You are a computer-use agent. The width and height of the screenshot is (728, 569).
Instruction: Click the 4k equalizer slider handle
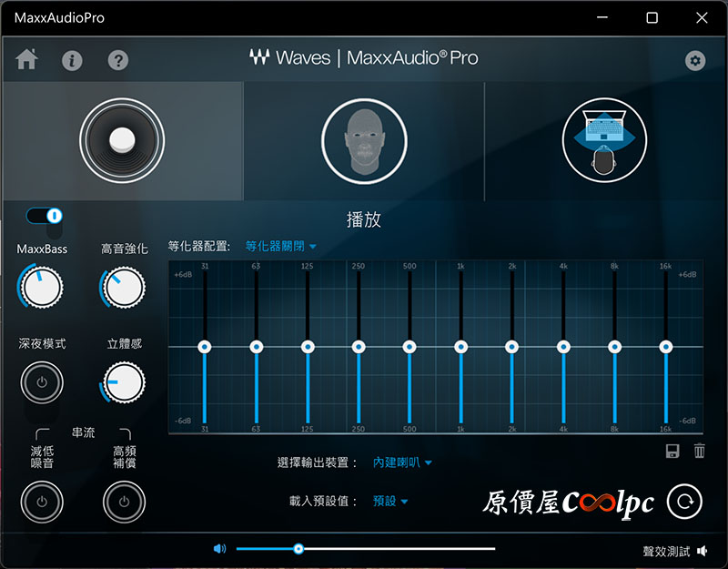[x=563, y=347]
